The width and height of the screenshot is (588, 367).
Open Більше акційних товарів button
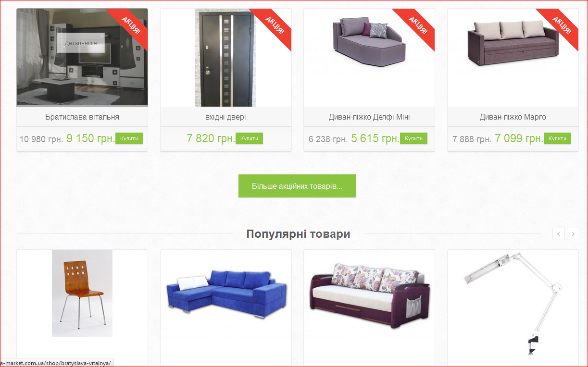(x=297, y=186)
